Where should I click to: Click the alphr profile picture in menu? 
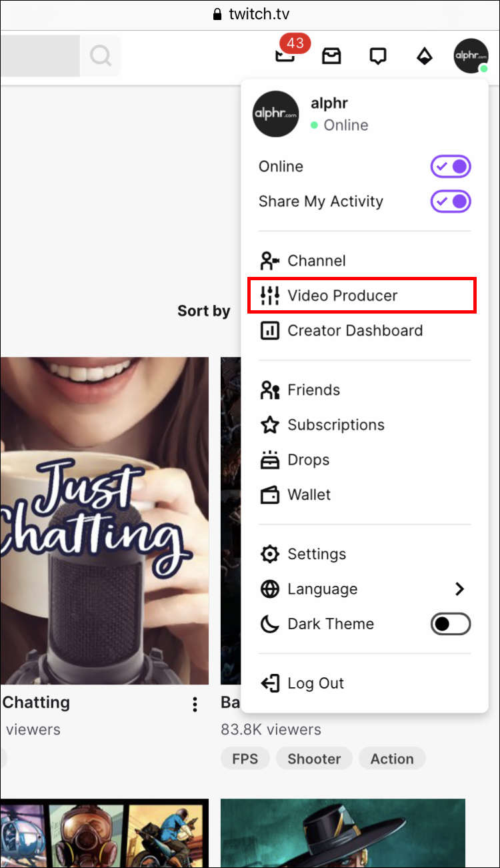click(x=276, y=114)
